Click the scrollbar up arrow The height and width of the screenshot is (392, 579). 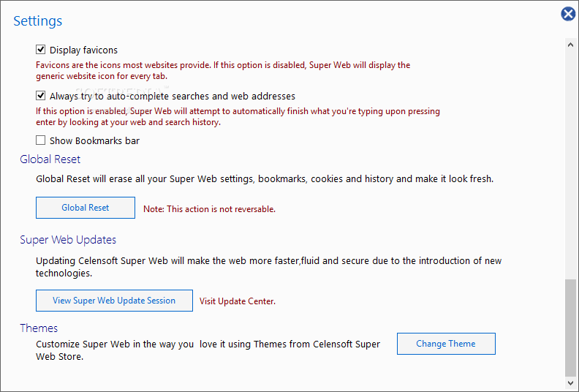point(570,45)
